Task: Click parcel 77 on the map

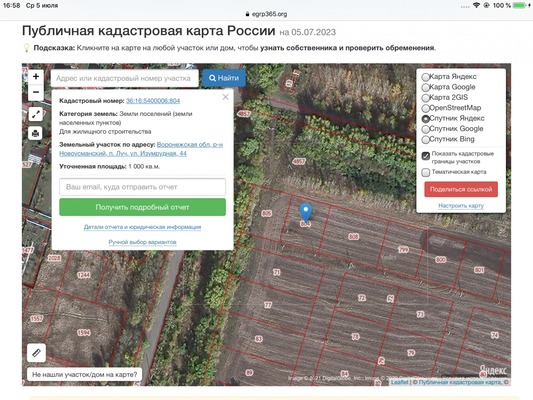Action: [x=268, y=305]
